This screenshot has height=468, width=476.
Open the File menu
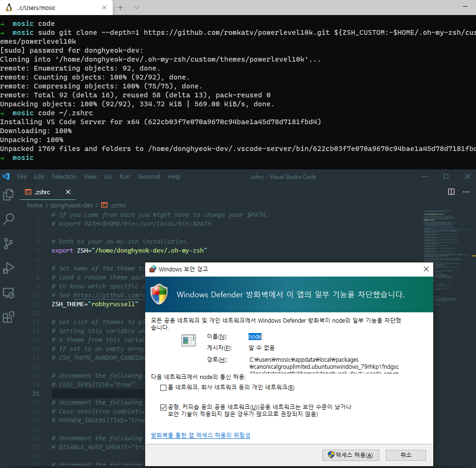(x=22, y=176)
